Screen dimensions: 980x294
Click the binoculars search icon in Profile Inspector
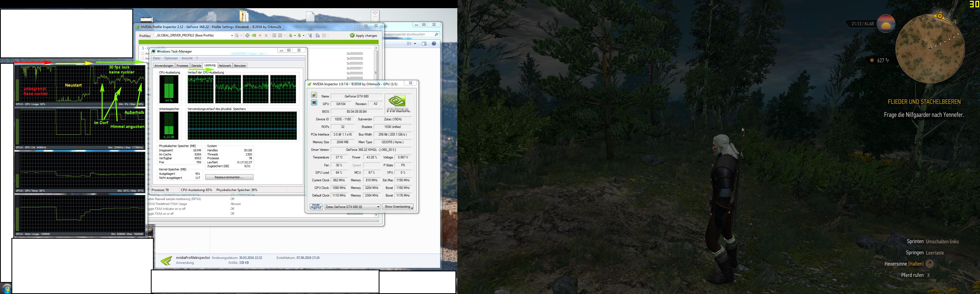(318, 36)
